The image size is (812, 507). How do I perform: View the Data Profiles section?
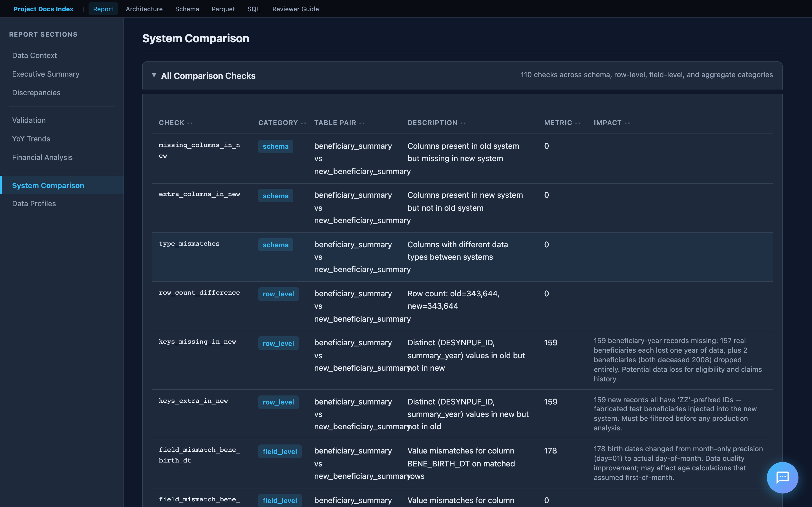(x=34, y=203)
